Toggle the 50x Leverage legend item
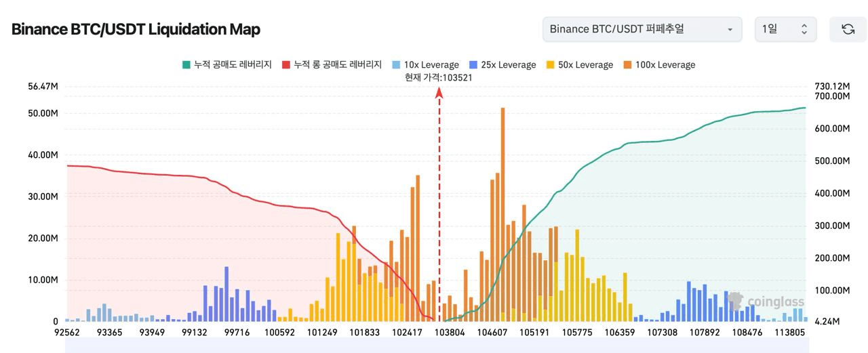Image resolution: width=868 pixels, height=353 pixels. (578, 65)
